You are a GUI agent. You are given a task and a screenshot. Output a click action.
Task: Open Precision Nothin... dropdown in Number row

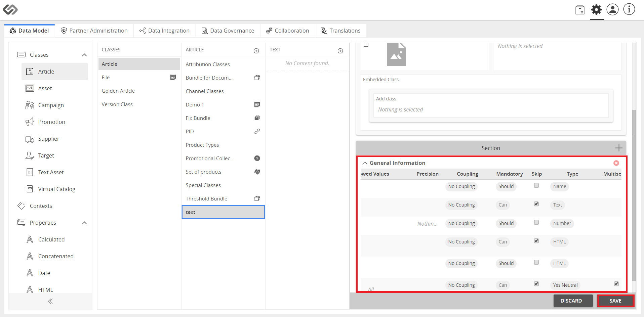(x=428, y=224)
